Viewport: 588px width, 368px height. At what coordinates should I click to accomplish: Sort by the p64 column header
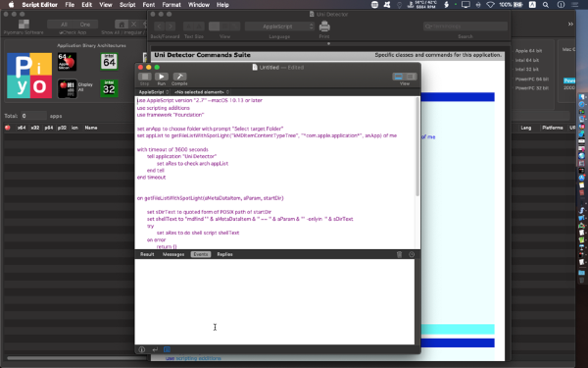coord(49,128)
